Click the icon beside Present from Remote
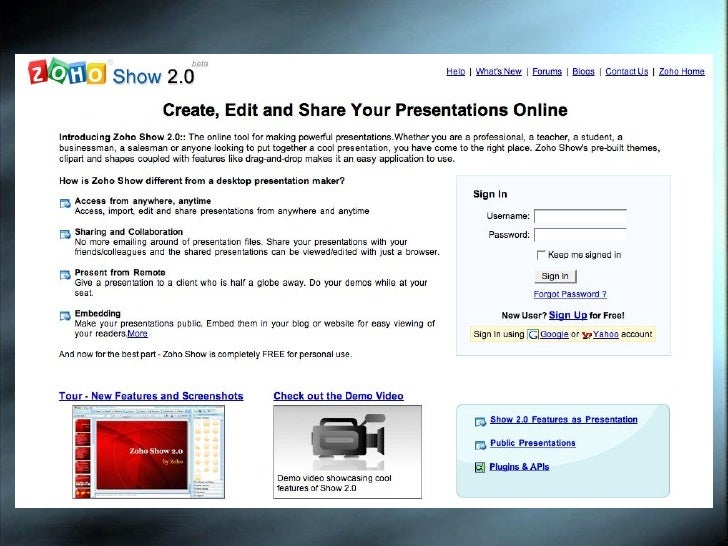 pyautogui.click(x=65, y=275)
